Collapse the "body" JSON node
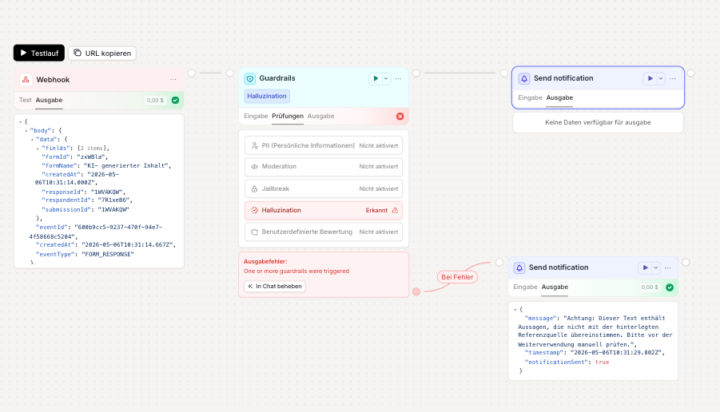The height and width of the screenshot is (412, 720). pos(26,131)
